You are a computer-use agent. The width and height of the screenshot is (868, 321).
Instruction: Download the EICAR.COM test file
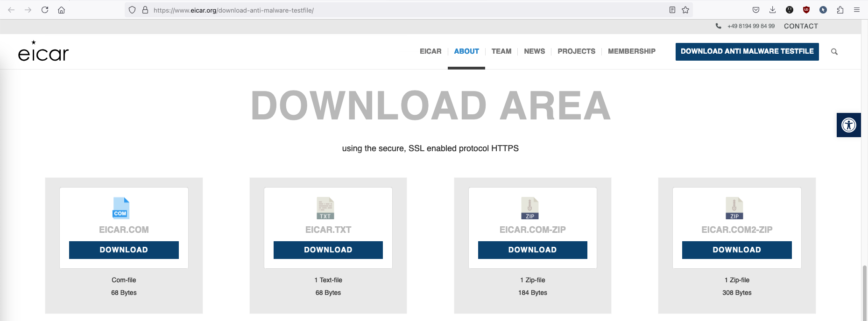124,250
